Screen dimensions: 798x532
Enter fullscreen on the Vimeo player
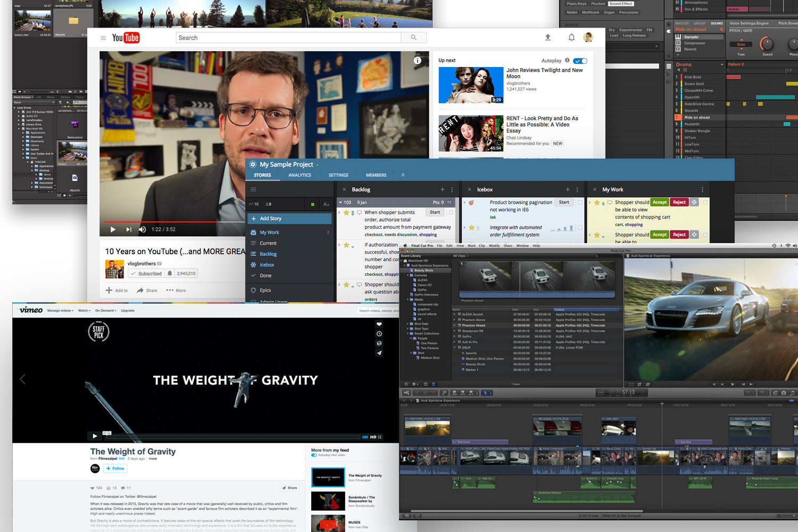pos(380,437)
